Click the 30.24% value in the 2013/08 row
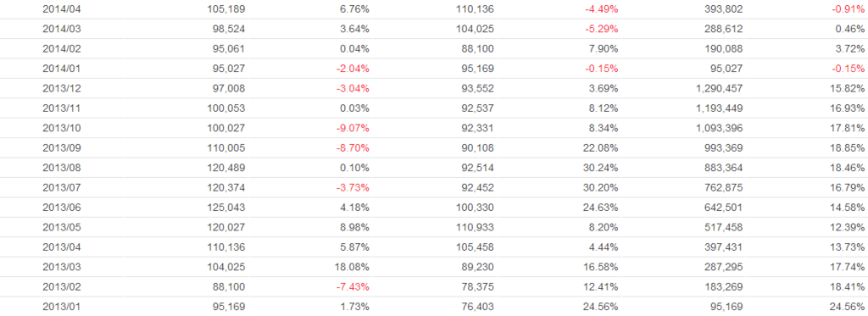The image size is (868, 316). [x=601, y=169]
